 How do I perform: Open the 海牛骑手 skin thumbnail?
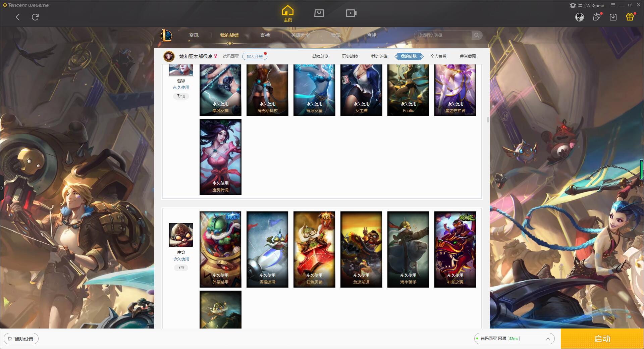pos(408,249)
